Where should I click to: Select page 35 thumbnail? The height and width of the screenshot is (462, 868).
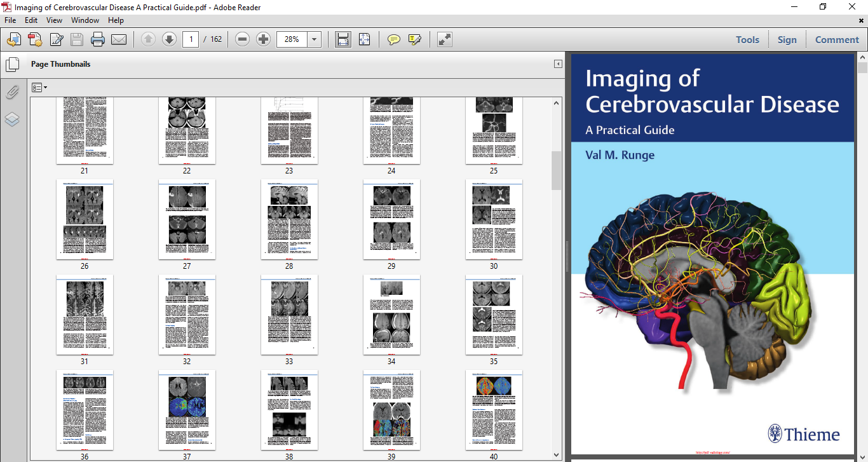click(x=494, y=315)
